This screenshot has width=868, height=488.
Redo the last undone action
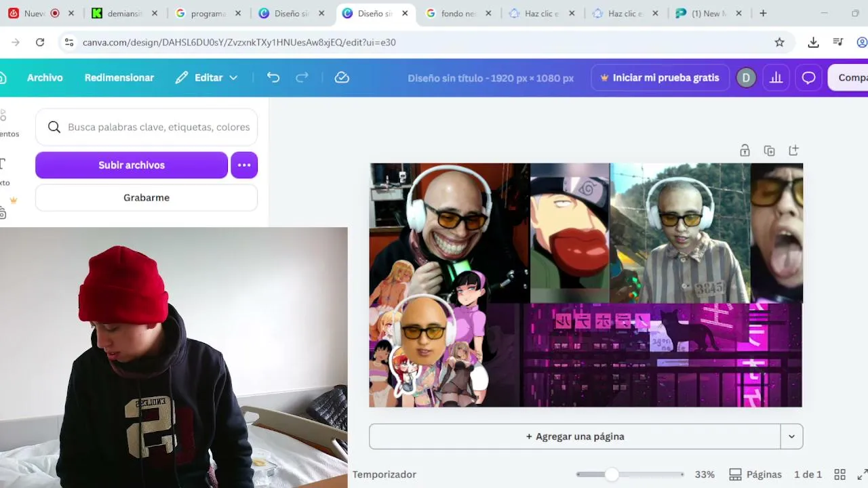click(x=302, y=78)
